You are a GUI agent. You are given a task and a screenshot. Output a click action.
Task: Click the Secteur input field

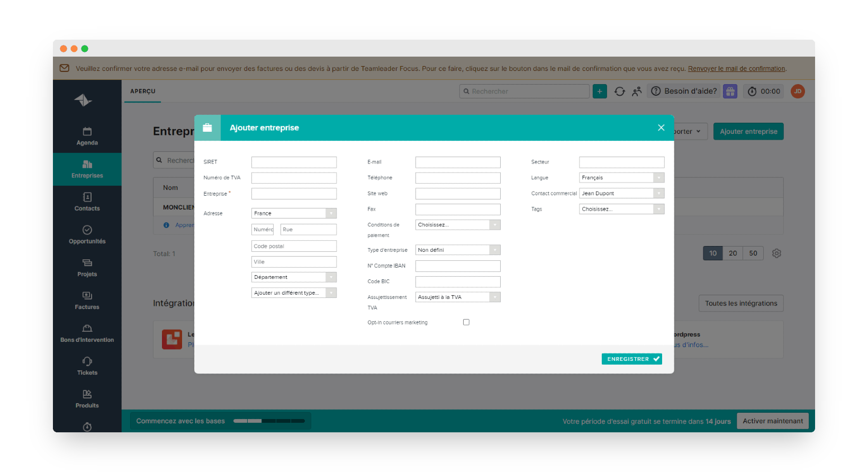pos(621,162)
